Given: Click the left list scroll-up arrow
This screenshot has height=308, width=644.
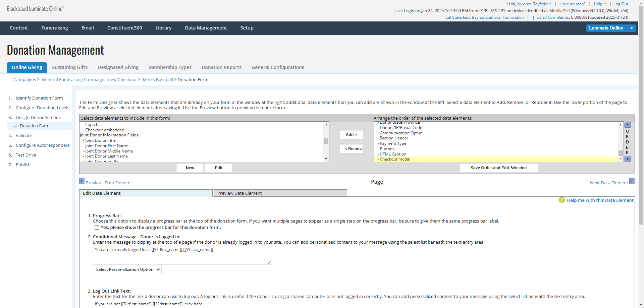Looking at the screenshot, I should coord(326,125).
